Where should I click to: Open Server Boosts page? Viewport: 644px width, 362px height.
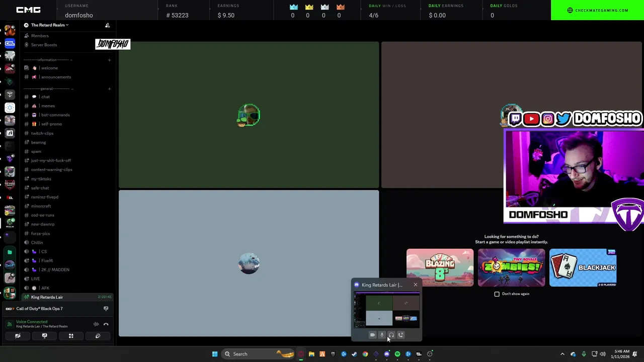pyautogui.click(x=44, y=45)
